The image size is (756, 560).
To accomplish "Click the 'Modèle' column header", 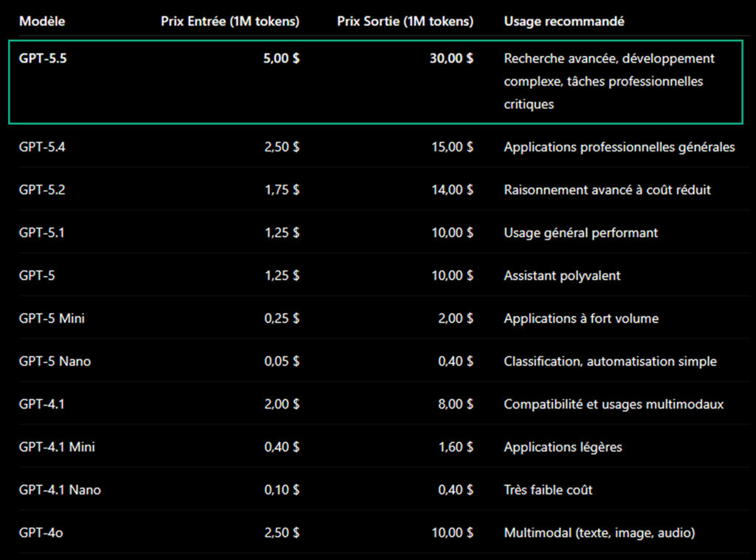I will [x=42, y=21].
